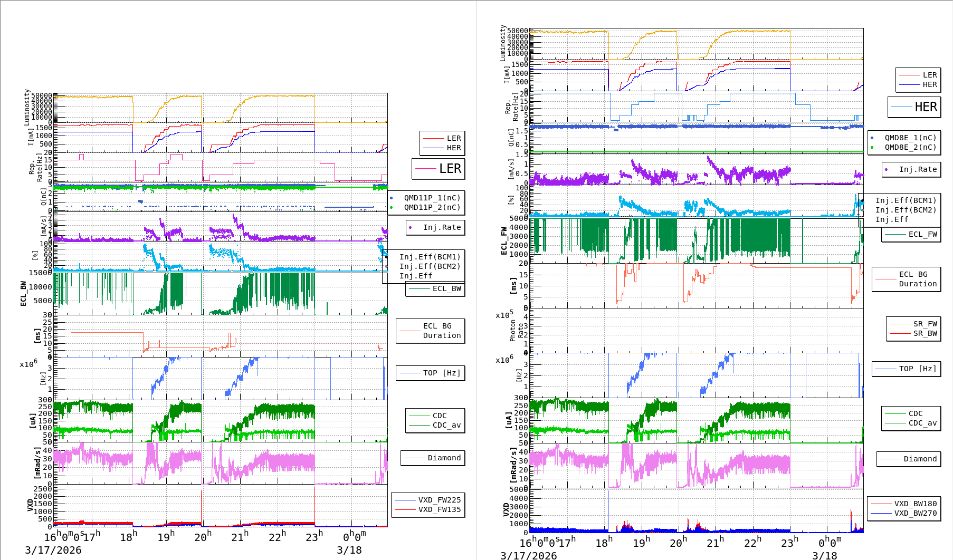Viewport: 953px width, 560px height.
Task: Click QMD8E_2(nC) legend entry
Action: (x=910, y=147)
